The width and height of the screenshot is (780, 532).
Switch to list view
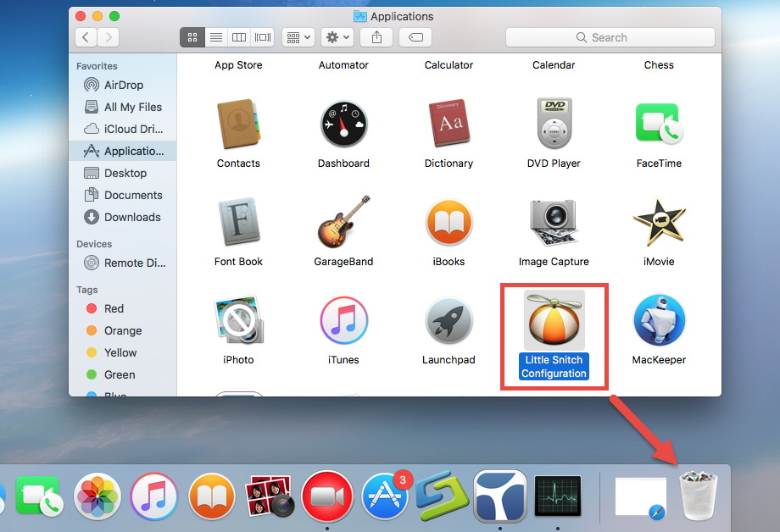click(215, 37)
